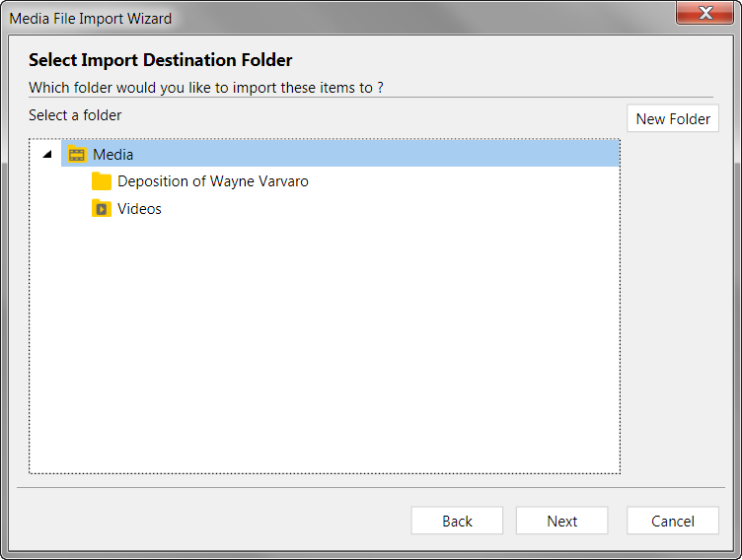
Task: Click highlighted blank area of Media row
Action: (376, 154)
